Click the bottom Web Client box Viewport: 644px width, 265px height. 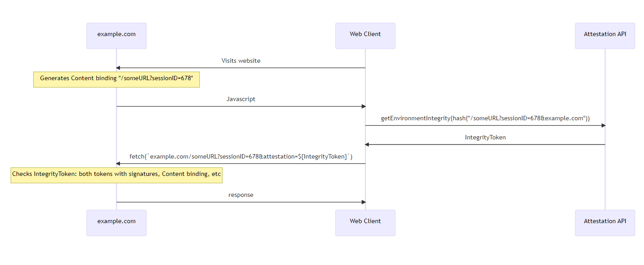(x=365, y=223)
